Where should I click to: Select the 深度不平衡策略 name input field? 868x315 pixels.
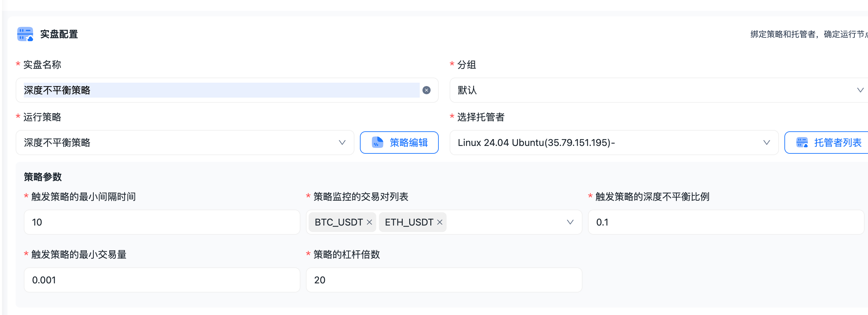(204, 90)
